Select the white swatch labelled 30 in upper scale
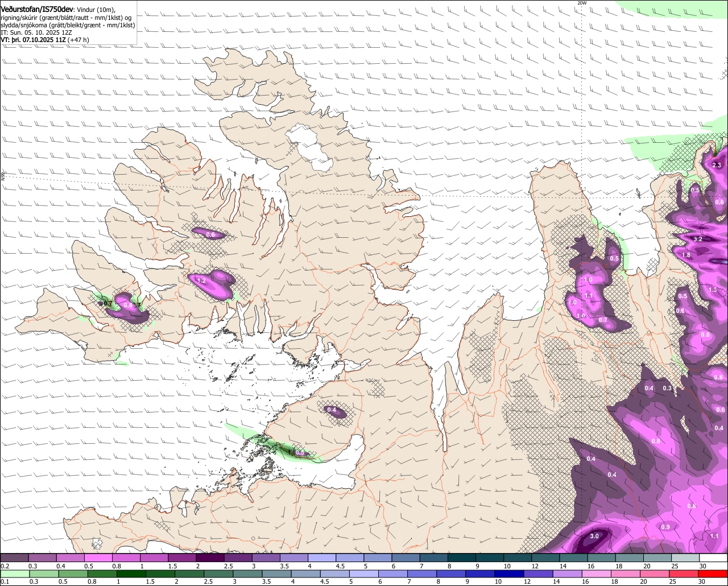 pos(714,558)
